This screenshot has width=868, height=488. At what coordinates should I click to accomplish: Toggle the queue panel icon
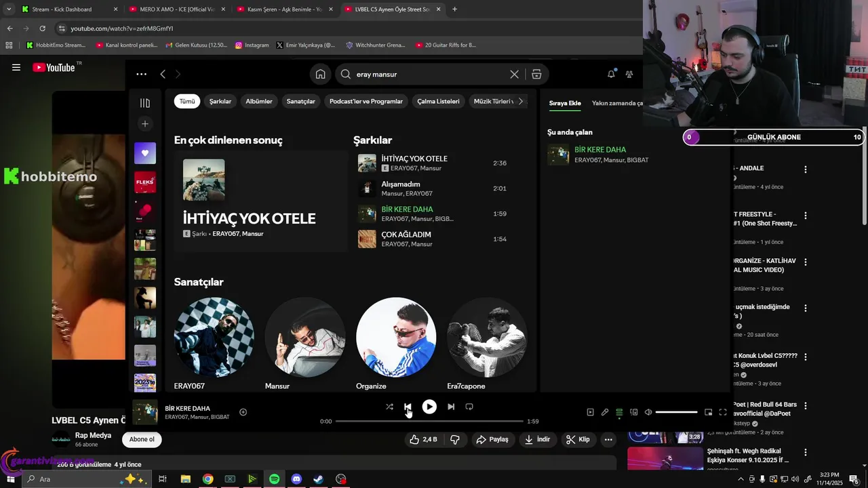pyautogui.click(x=619, y=412)
